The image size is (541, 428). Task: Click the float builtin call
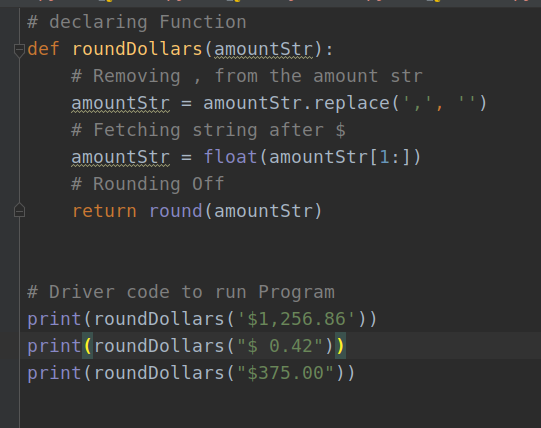tap(230, 157)
